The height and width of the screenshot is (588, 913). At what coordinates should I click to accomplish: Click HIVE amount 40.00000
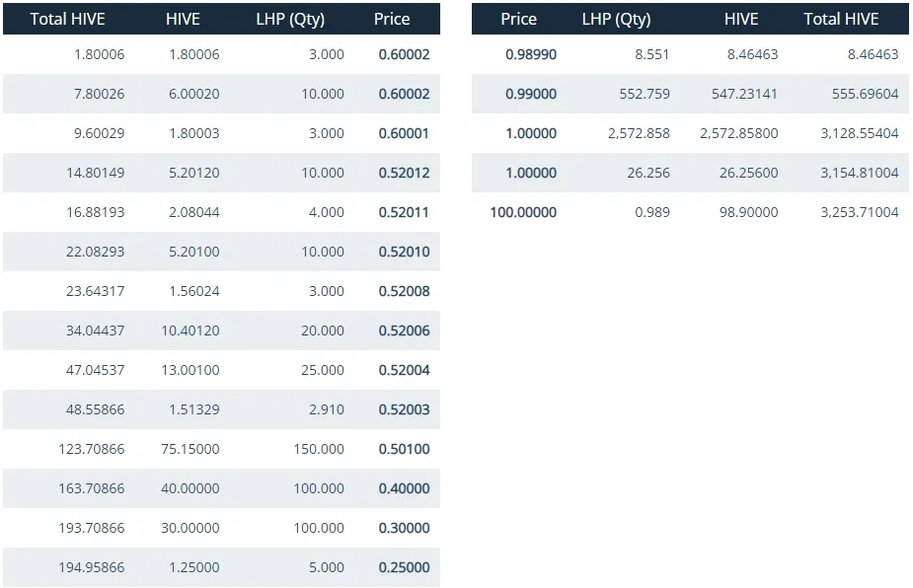[x=190, y=488]
